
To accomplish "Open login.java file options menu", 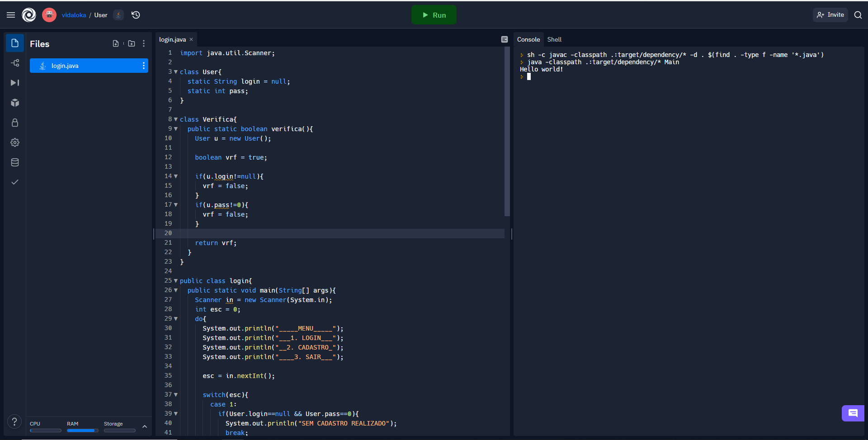I will tap(144, 66).
